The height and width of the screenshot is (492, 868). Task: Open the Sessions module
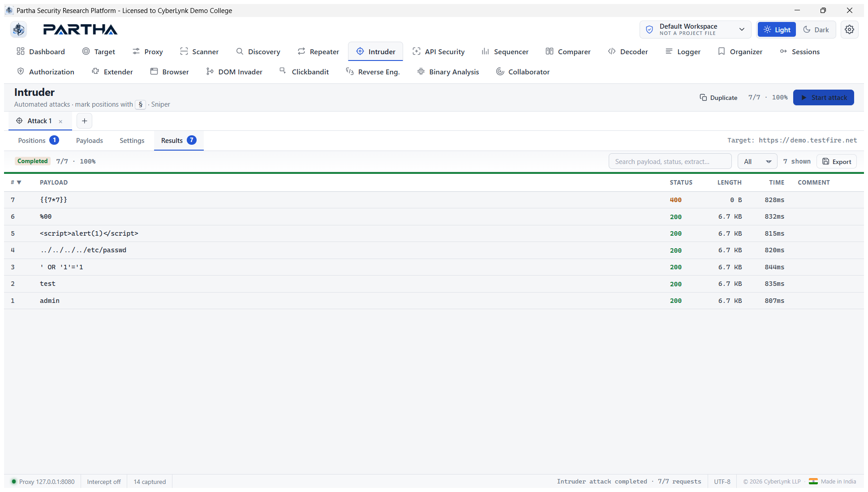point(799,52)
